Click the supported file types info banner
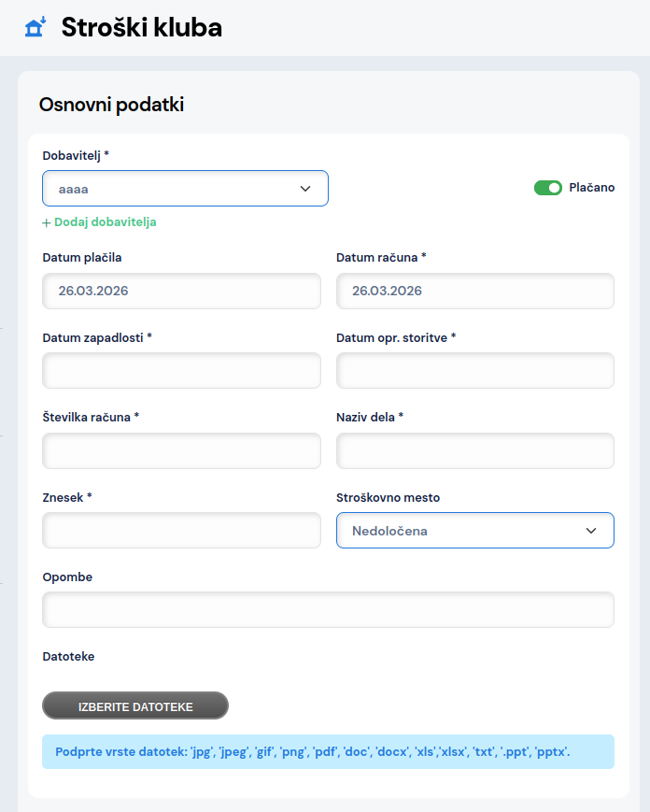Image resolution: width=650 pixels, height=812 pixels. [x=328, y=751]
